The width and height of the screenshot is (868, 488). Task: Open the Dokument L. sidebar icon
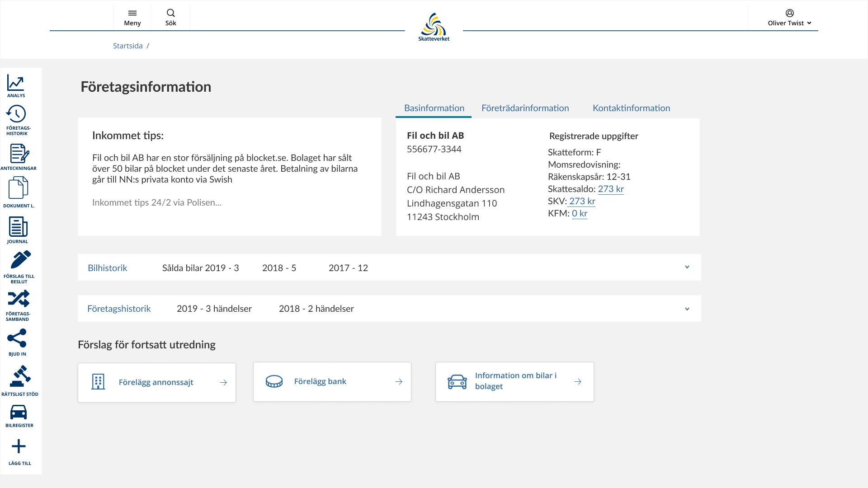point(18,188)
